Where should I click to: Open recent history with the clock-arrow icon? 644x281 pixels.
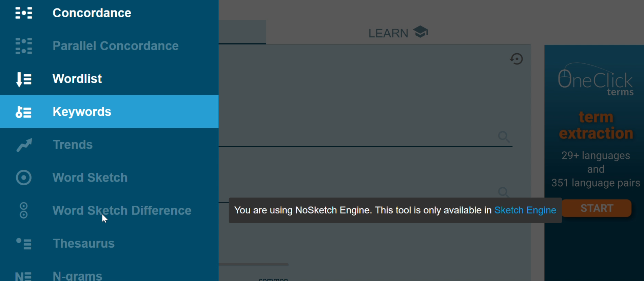tap(516, 59)
